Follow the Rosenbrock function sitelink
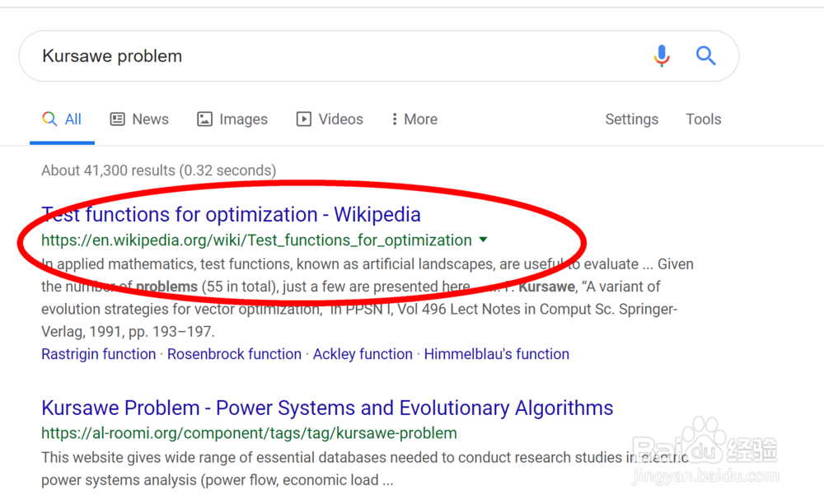 pyautogui.click(x=234, y=354)
